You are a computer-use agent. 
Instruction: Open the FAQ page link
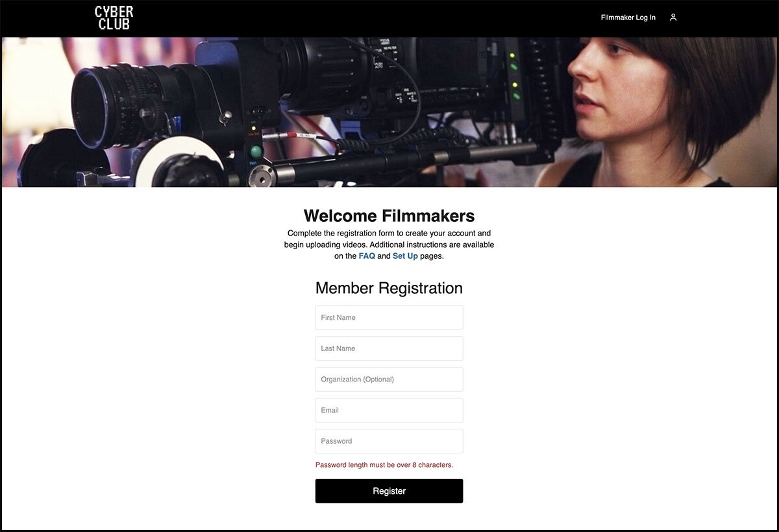click(x=367, y=256)
